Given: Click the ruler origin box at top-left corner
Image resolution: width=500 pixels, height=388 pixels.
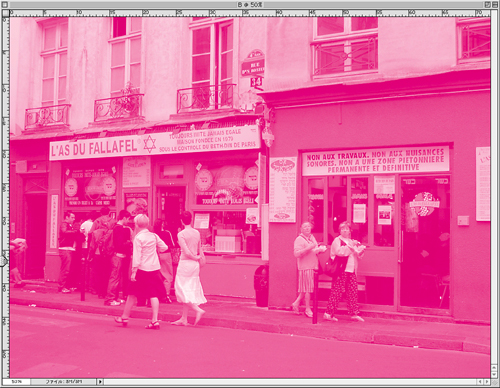Looking at the screenshot, I should pos(6,13).
